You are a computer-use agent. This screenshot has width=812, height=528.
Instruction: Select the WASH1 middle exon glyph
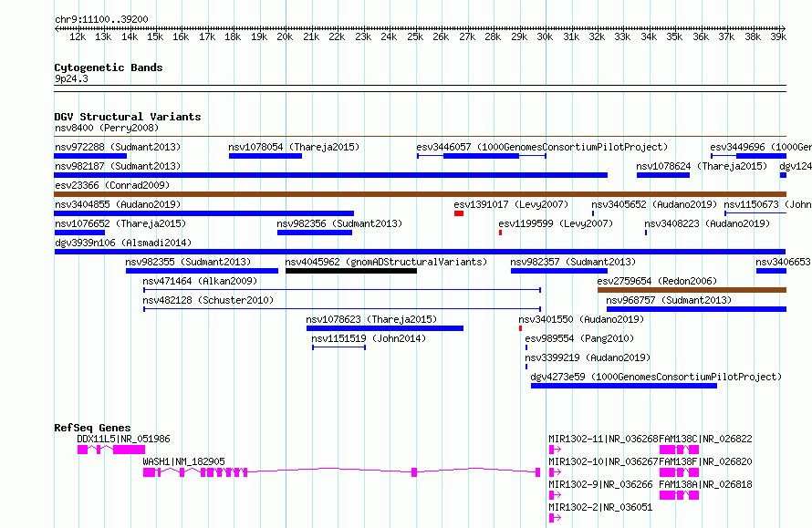(x=414, y=472)
